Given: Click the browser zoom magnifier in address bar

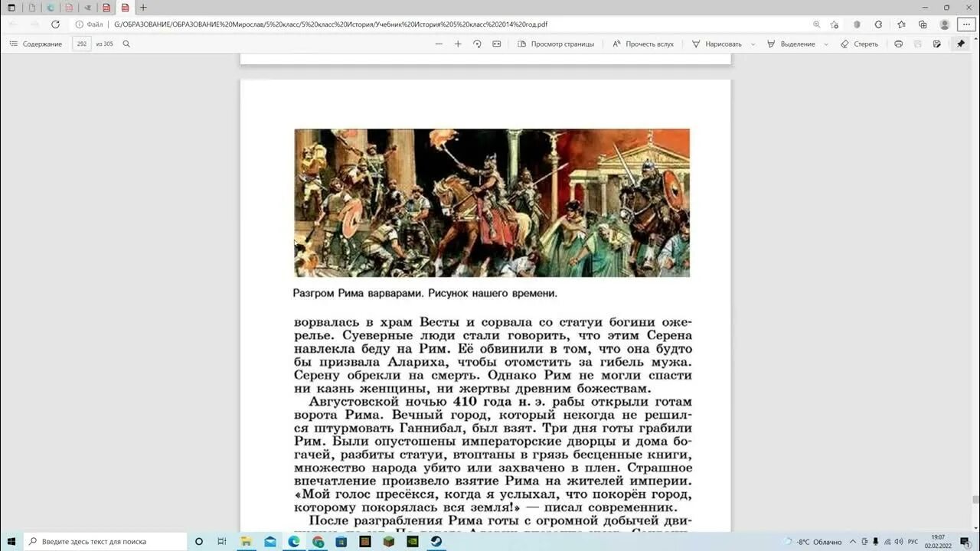Looking at the screenshot, I should [816, 24].
